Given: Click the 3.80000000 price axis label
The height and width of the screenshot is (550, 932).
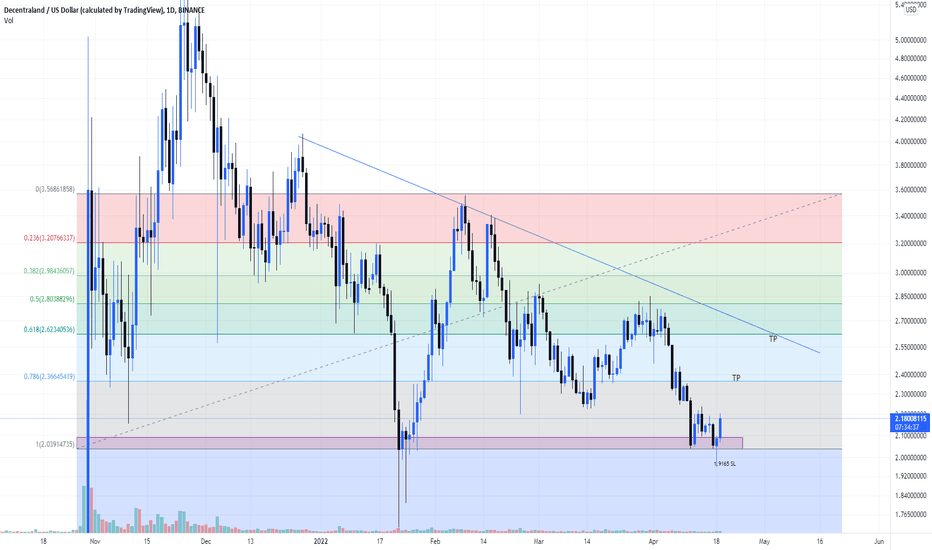Looking at the screenshot, I should click(909, 165).
